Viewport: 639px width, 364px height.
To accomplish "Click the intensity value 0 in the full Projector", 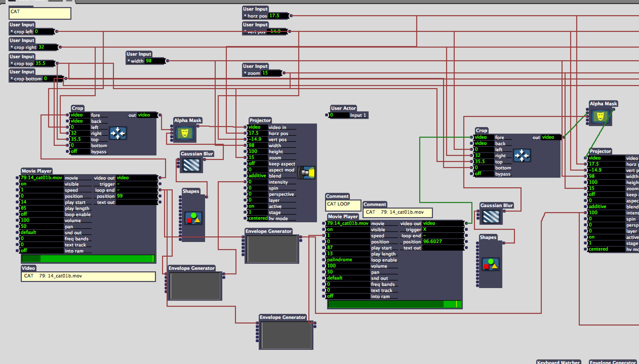I will click(258, 182).
